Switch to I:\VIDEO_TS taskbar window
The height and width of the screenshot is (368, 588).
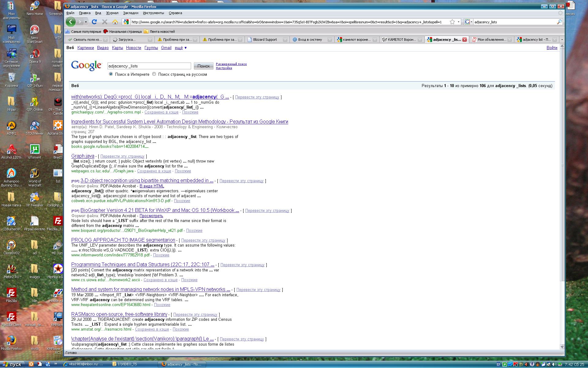point(134,364)
